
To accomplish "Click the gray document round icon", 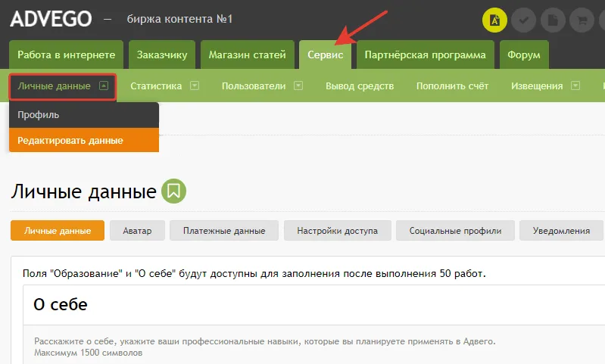I will pyautogui.click(x=553, y=20).
